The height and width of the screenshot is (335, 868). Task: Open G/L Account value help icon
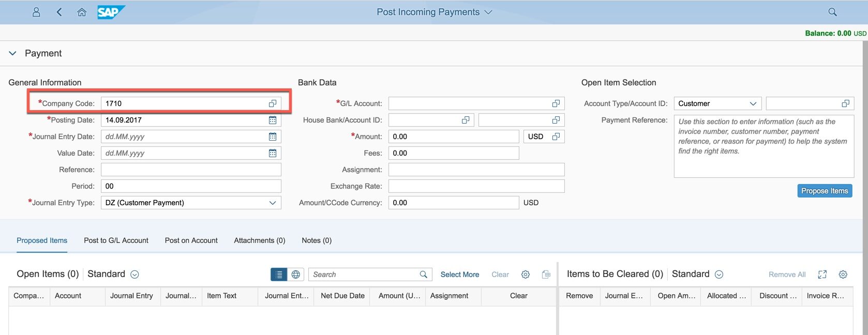coord(556,103)
